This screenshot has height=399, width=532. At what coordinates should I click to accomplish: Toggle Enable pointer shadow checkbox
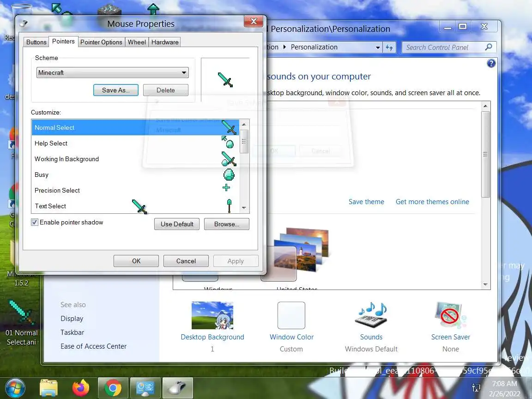pyautogui.click(x=35, y=222)
